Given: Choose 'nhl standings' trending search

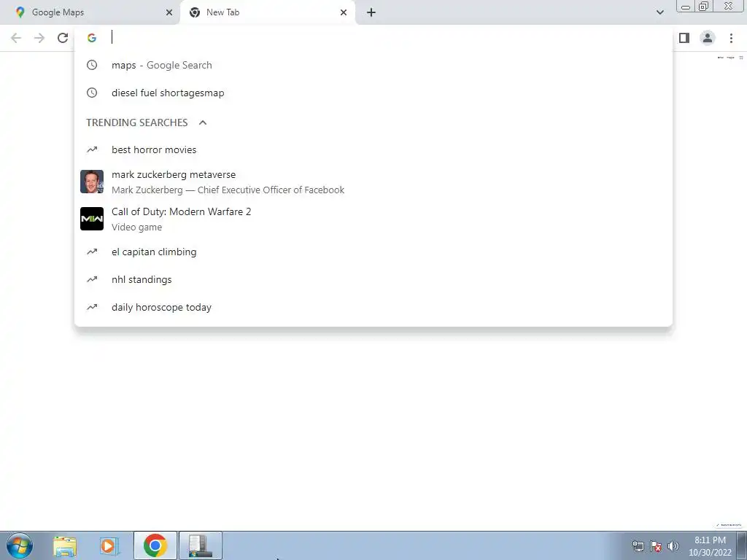Looking at the screenshot, I should (373, 279).
